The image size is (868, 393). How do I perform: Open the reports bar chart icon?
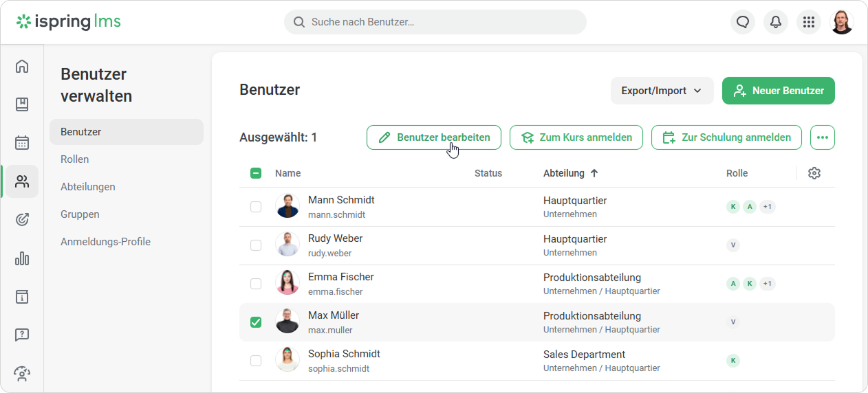point(22,258)
